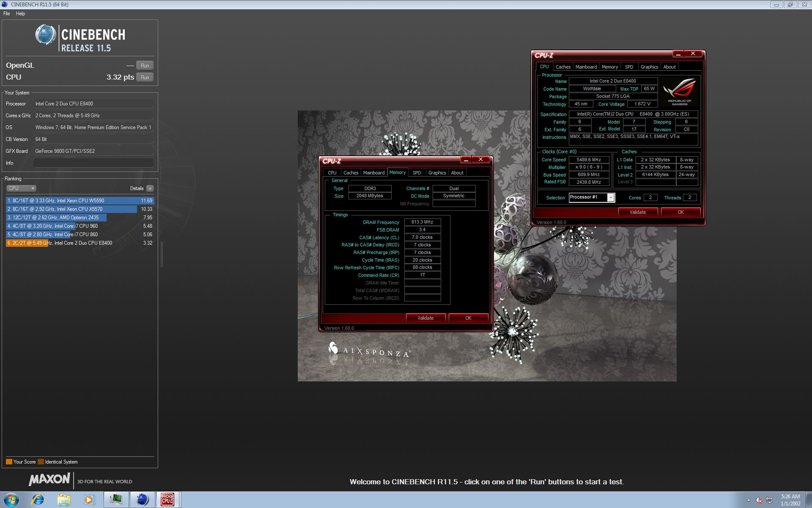812x508 pixels.
Task: Click the DRAM Frequency 813.3 MHz value
Action: tap(422, 222)
